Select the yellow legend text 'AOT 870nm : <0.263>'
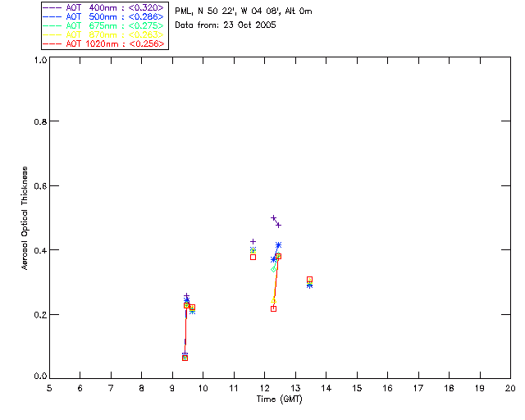This screenshot has height=420, width=525. (115, 34)
